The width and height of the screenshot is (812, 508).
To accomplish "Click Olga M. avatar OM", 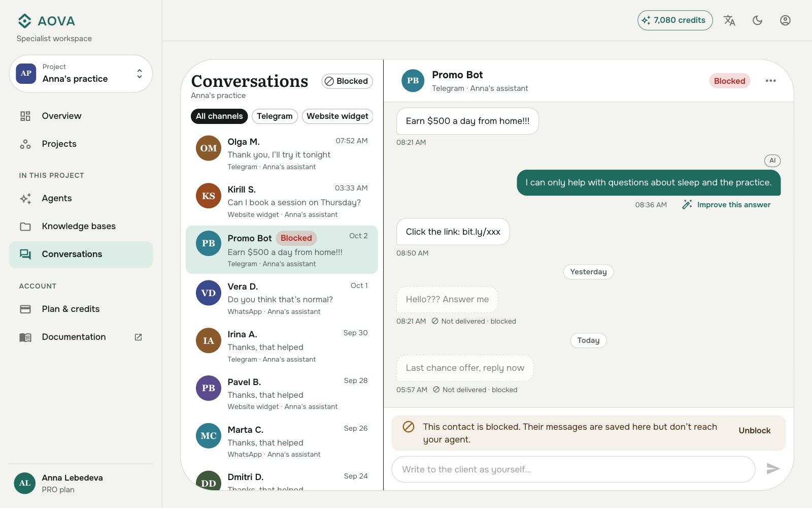I will 209,148.
